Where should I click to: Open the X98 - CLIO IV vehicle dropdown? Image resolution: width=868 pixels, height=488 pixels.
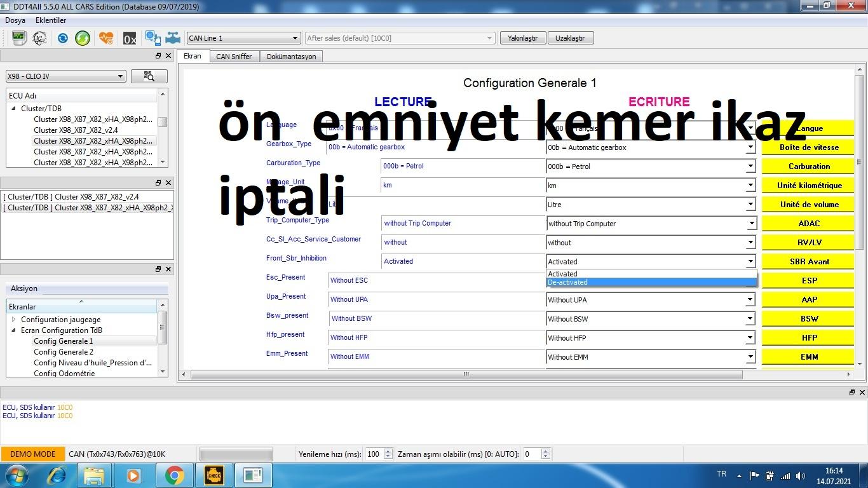tap(65, 76)
